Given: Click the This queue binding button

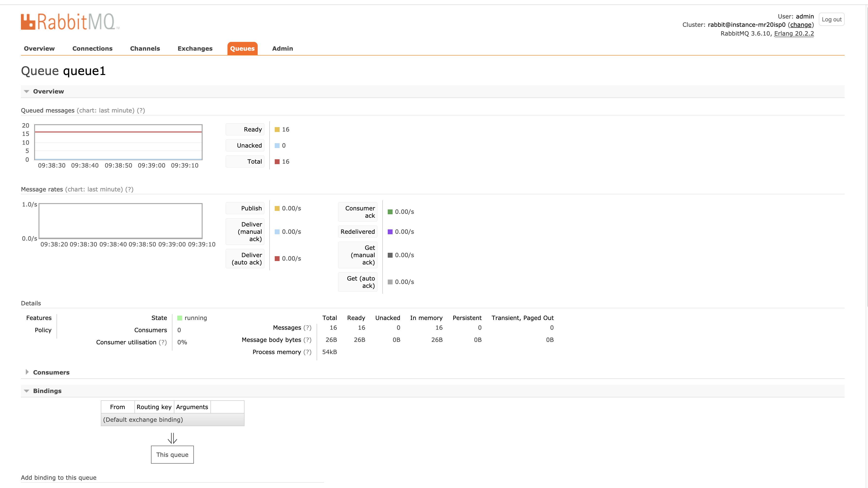Looking at the screenshot, I should 172,455.
